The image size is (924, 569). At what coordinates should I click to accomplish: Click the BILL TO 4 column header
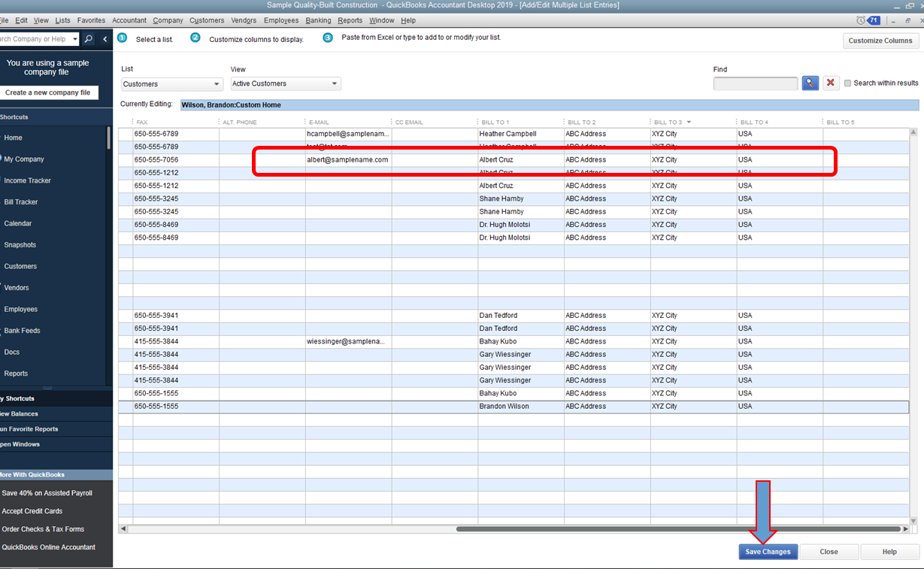780,122
